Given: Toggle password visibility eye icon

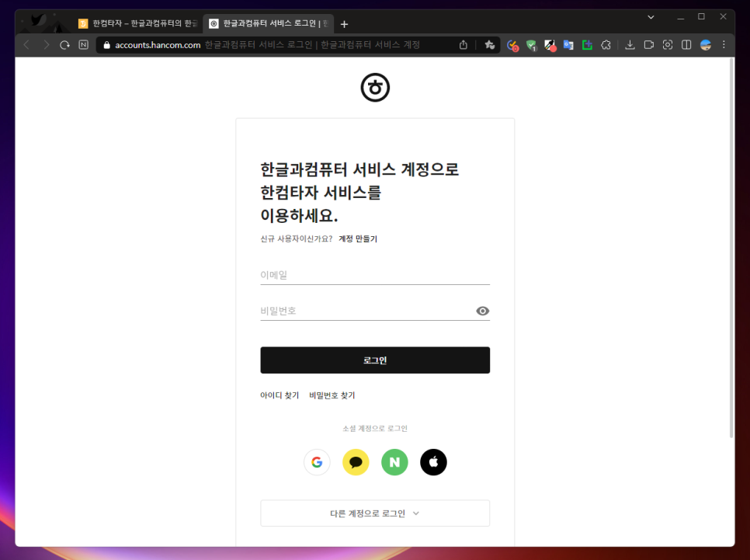Looking at the screenshot, I should pyautogui.click(x=483, y=311).
